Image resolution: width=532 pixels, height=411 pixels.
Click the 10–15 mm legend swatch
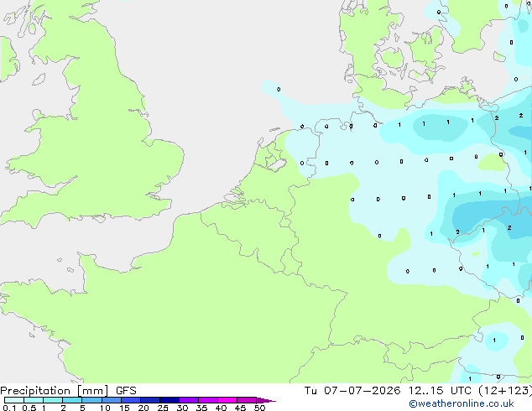112,400
